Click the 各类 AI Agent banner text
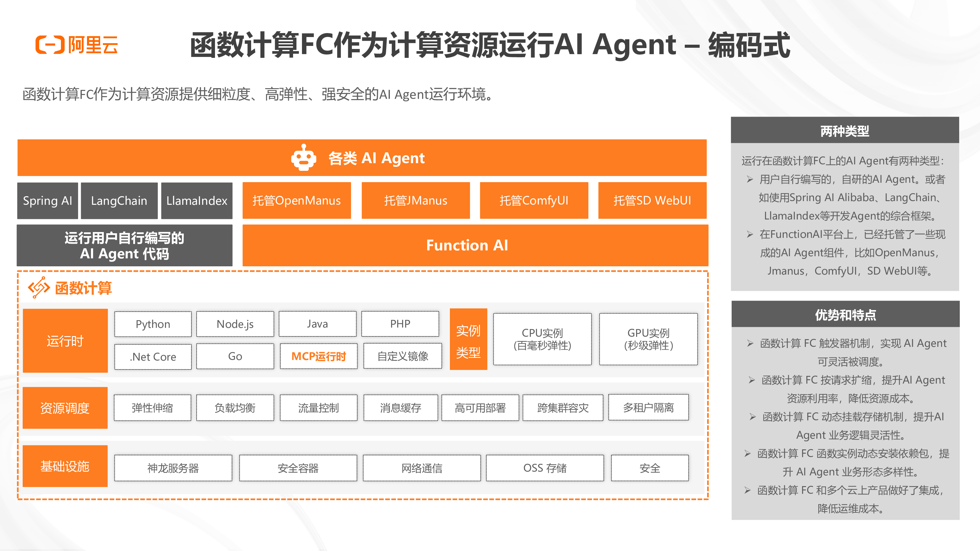 pyautogui.click(x=376, y=158)
